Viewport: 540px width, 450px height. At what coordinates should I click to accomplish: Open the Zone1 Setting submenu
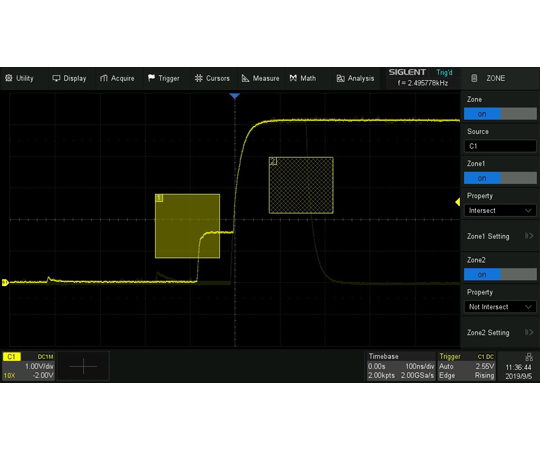coord(500,236)
